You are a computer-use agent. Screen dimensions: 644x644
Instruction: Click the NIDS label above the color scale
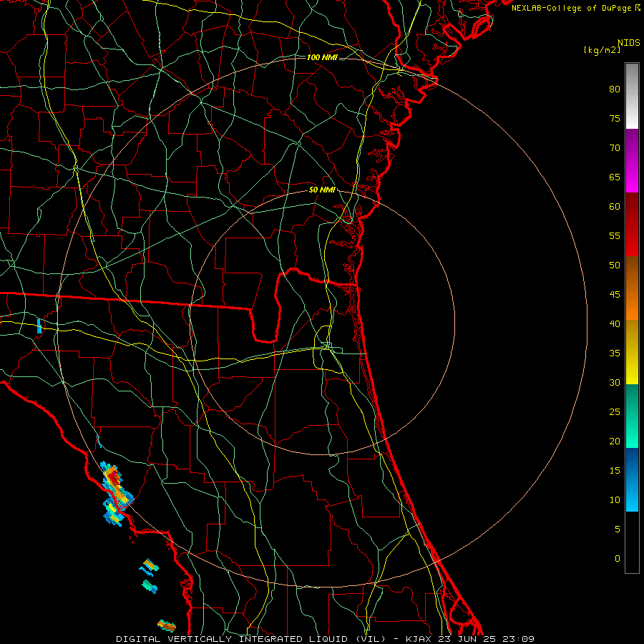[629, 43]
